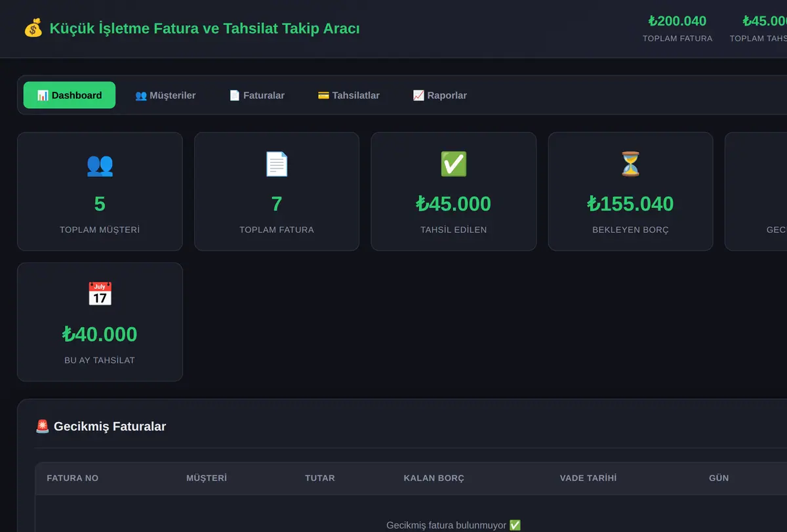Image resolution: width=787 pixels, height=532 pixels.
Task: Click the customer count value 5
Action: click(100, 204)
